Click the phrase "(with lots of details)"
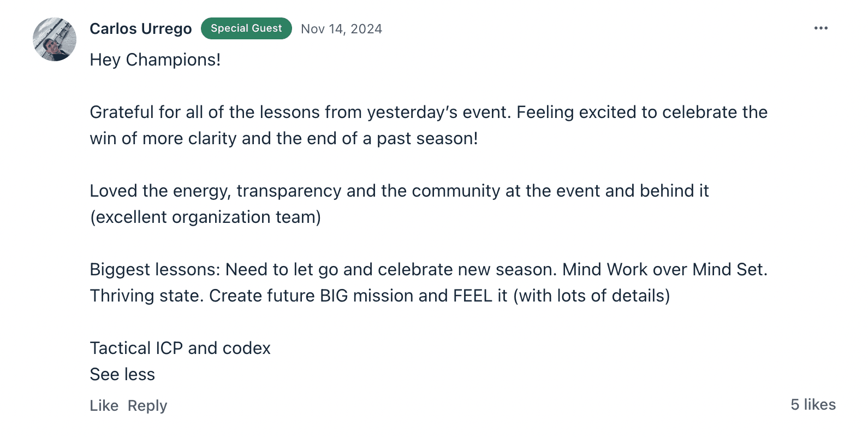868x437 pixels. 591,296
